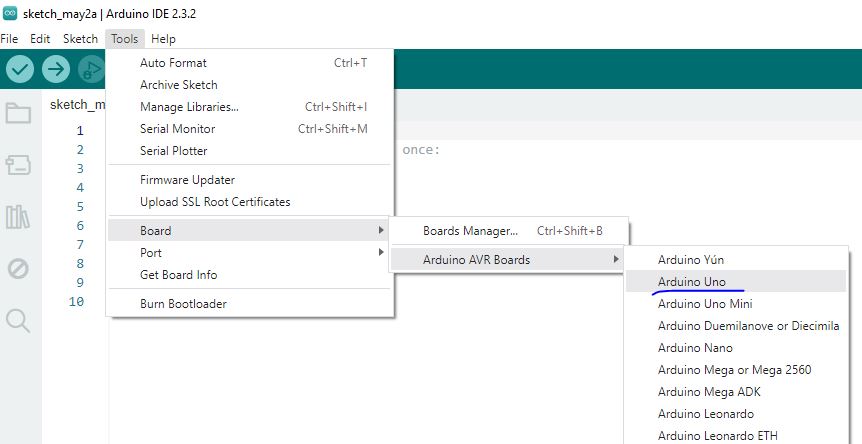The image size is (862, 444).
Task: Expand the Arduino AVR Boards submenu
Action: tap(509, 260)
